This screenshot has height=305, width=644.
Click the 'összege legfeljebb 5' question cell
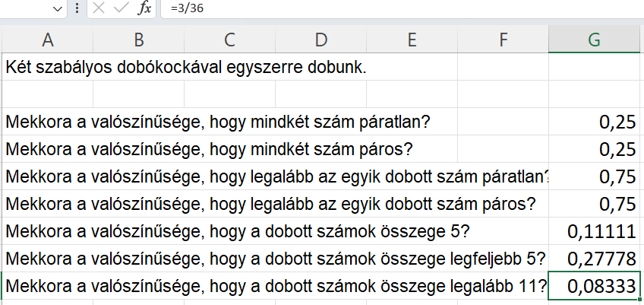275,258
